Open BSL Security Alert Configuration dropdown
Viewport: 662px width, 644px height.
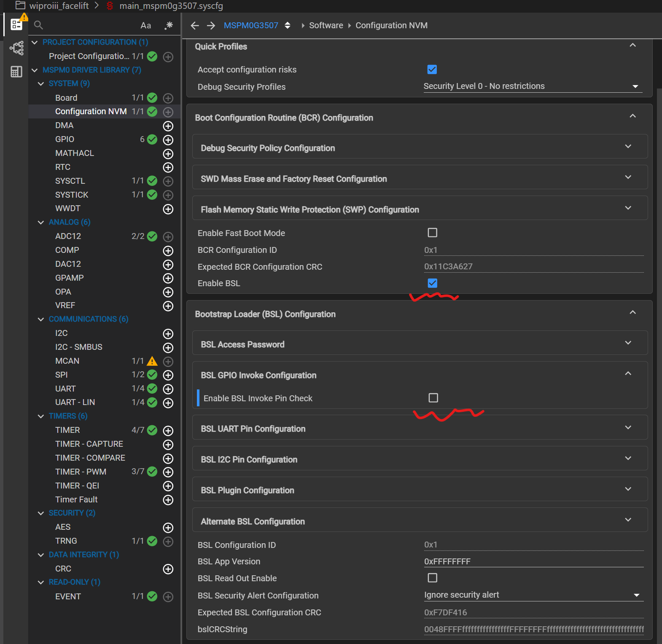(534, 595)
